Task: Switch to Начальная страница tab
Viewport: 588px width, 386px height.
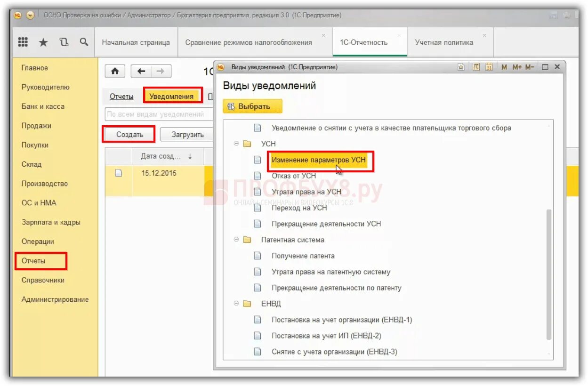Action: pos(136,42)
